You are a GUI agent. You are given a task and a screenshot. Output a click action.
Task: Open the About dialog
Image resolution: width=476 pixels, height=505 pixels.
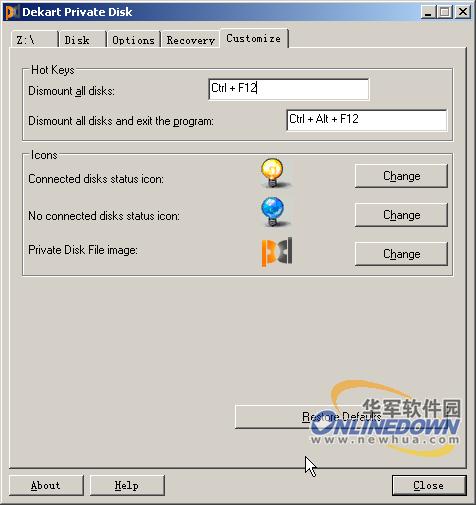click(x=46, y=485)
